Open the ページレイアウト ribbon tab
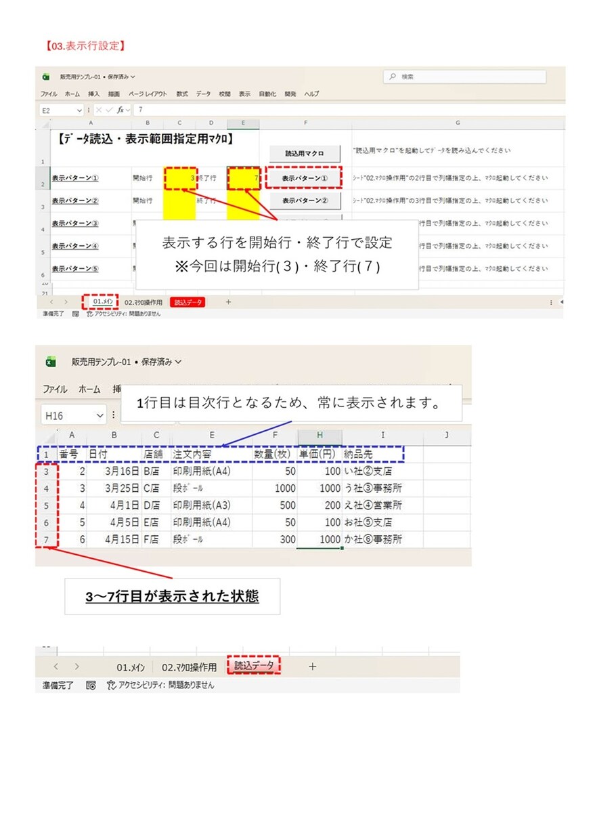The height and width of the screenshot is (840, 616). (148, 93)
